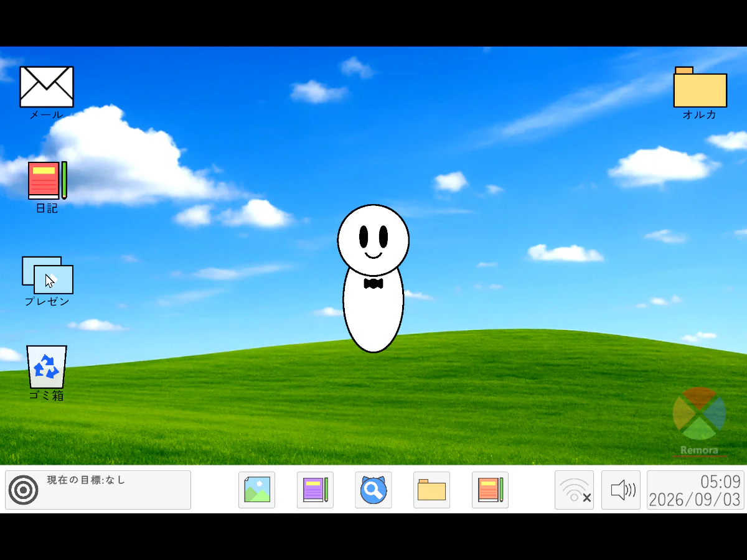
Task: Launch the blue magnifier search icon
Action: [x=374, y=490]
